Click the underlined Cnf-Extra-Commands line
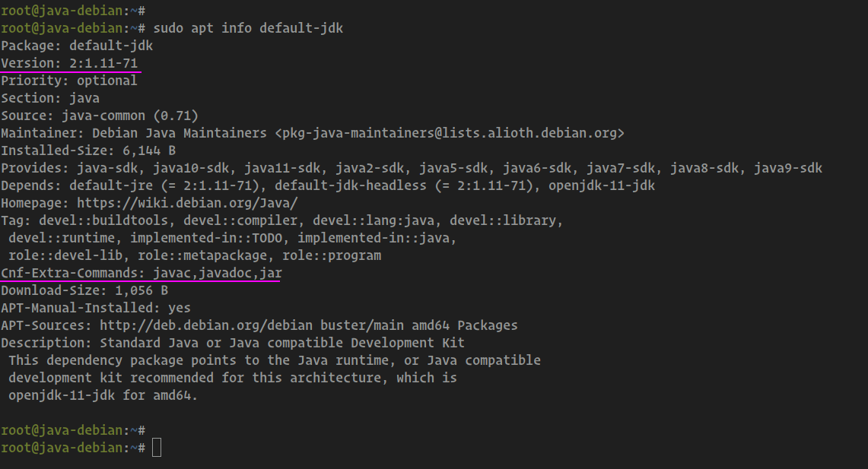 pos(141,273)
